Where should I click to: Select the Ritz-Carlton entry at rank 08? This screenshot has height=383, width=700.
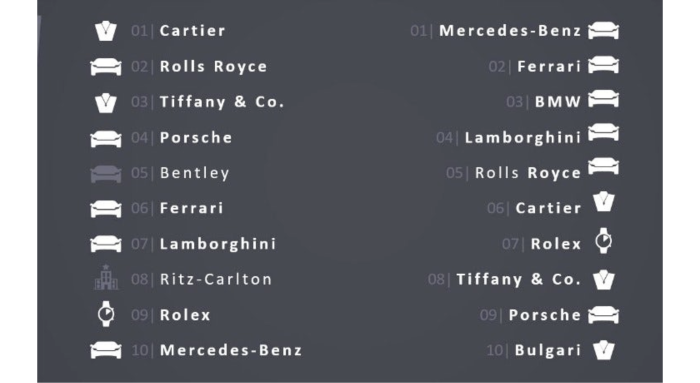tap(216, 279)
